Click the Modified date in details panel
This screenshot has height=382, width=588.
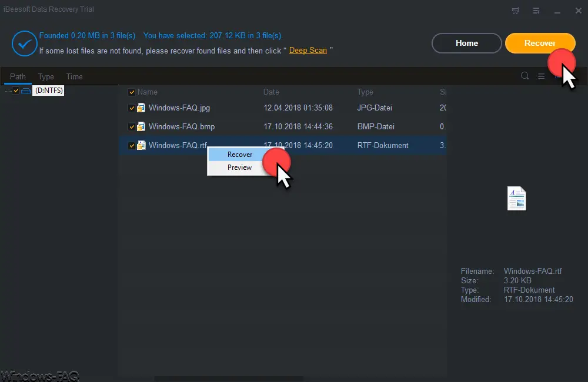(x=539, y=300)
